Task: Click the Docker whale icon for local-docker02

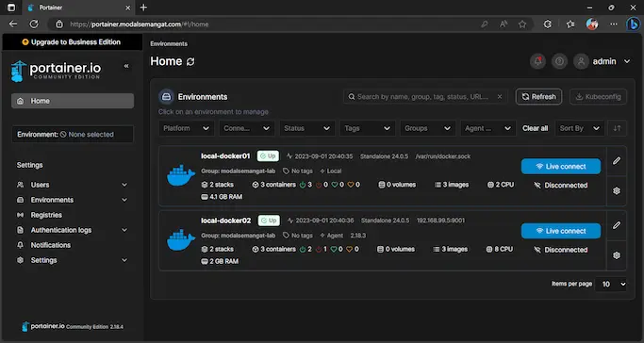Action: click(181, 240)
